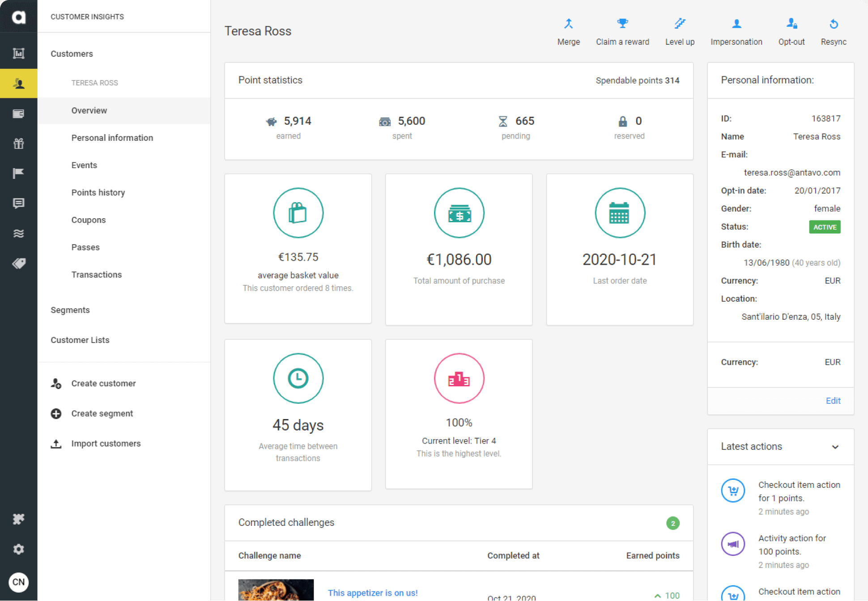Image resolution: width=868 pixels, height=601 pixels.
Task: Collapse the Latest actions panel
Action: click(835, 447)
